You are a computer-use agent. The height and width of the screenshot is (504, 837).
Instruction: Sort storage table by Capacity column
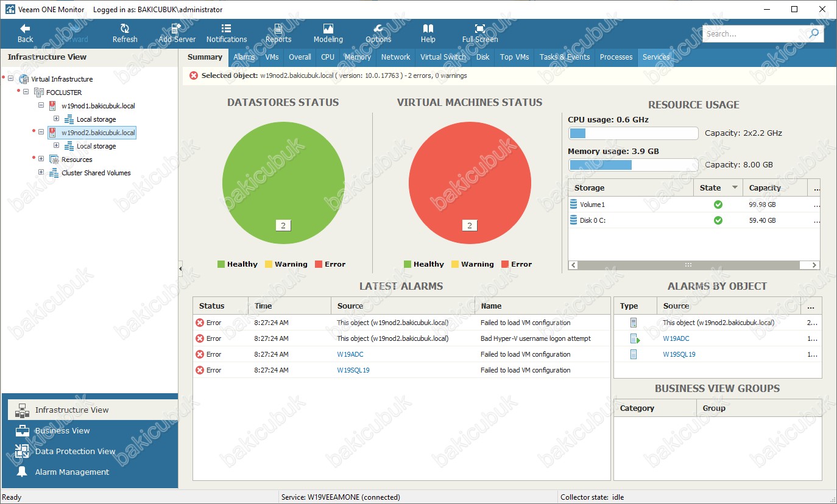(x=774, y=187)
